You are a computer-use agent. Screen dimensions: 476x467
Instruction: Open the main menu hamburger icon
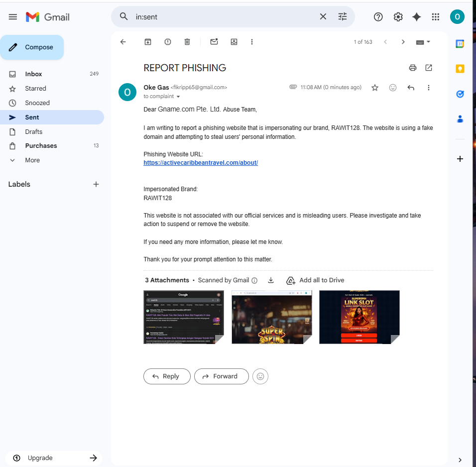(13, 17)
